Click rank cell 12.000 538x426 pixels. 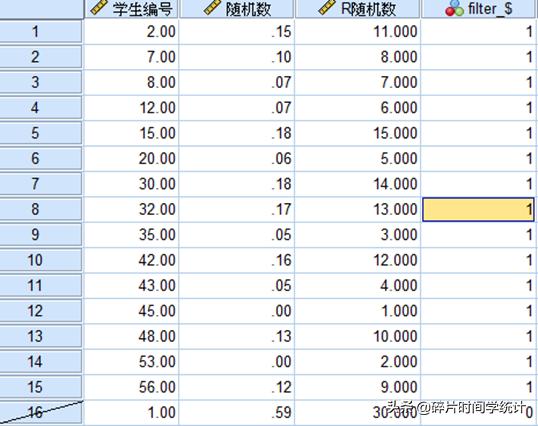358,260
